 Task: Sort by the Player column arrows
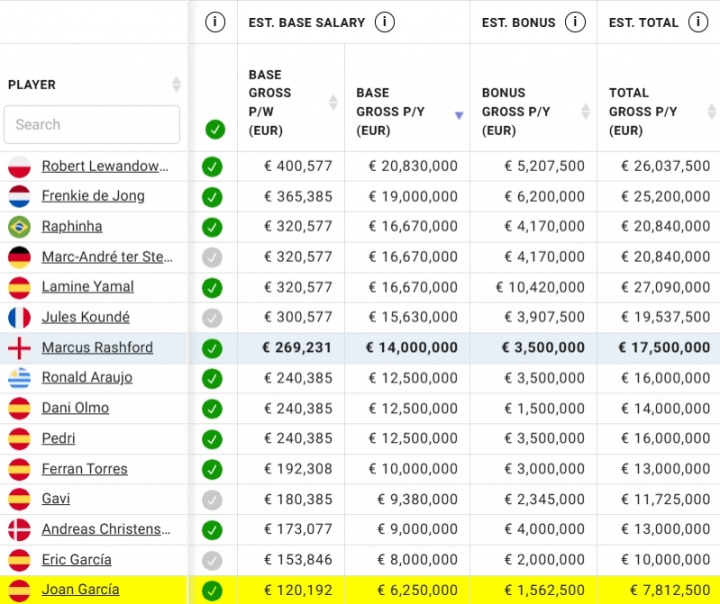pyautogui.click(x=176, y=85)
